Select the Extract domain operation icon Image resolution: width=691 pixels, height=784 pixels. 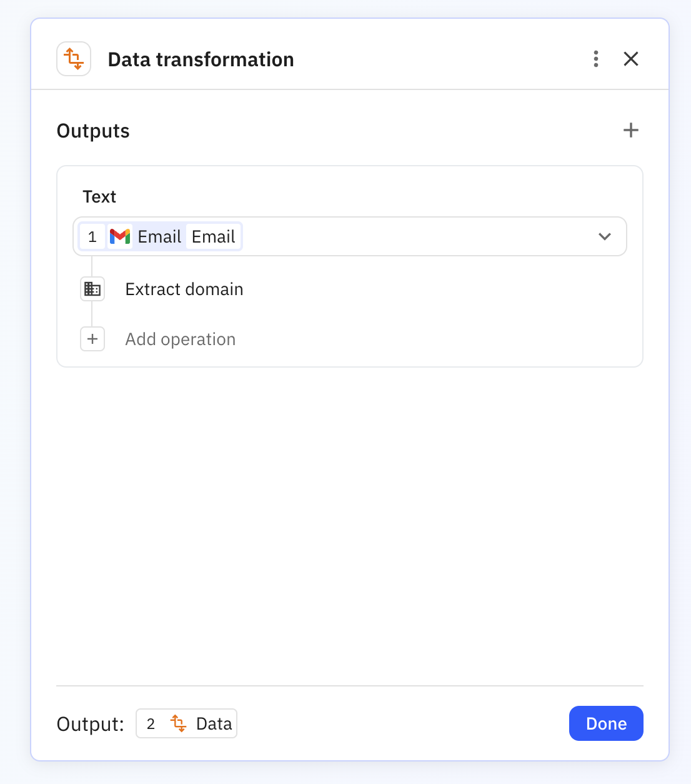click(92, 288)
